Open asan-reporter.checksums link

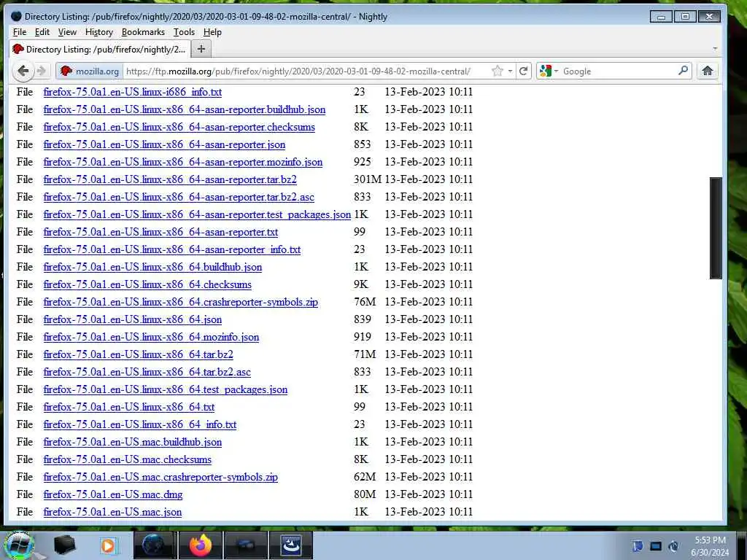(x=179, y=127)
